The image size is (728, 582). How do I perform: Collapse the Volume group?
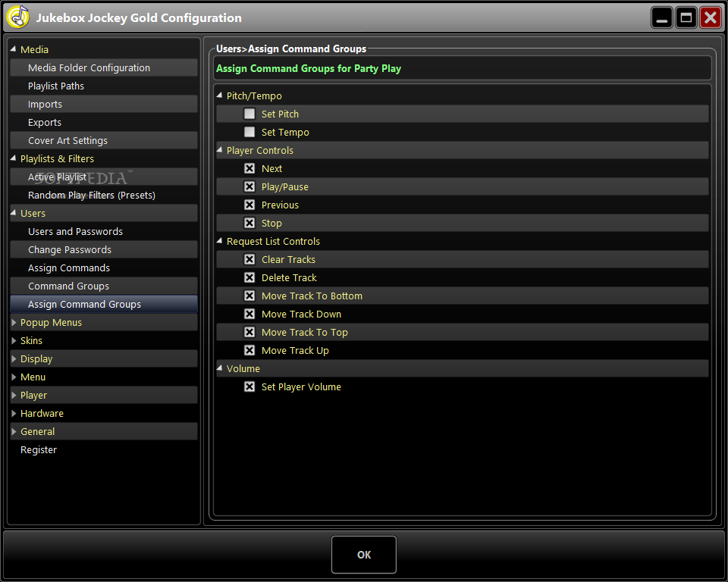point(220,368)
